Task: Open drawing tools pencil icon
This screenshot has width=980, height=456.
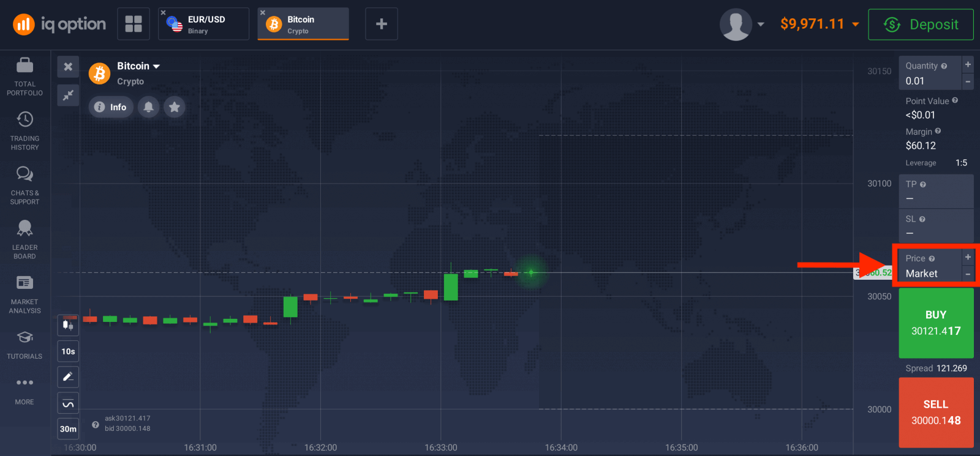Action: pos(68,377)
